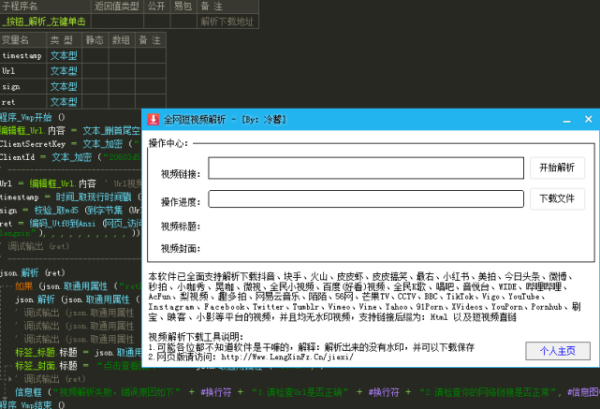This screenshot has height=409, width=600.
Task: Select the timestamp variable name cell
Action: click(24, 57)
